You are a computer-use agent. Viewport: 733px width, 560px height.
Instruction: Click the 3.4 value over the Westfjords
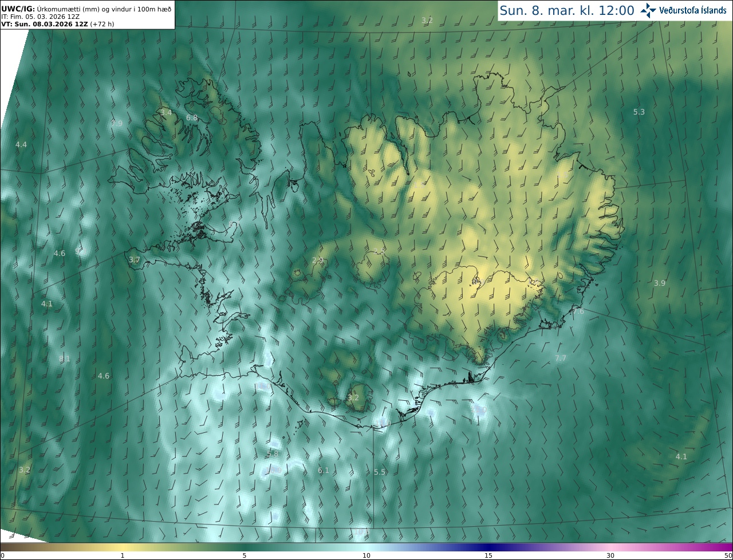[x=166, y=113]
